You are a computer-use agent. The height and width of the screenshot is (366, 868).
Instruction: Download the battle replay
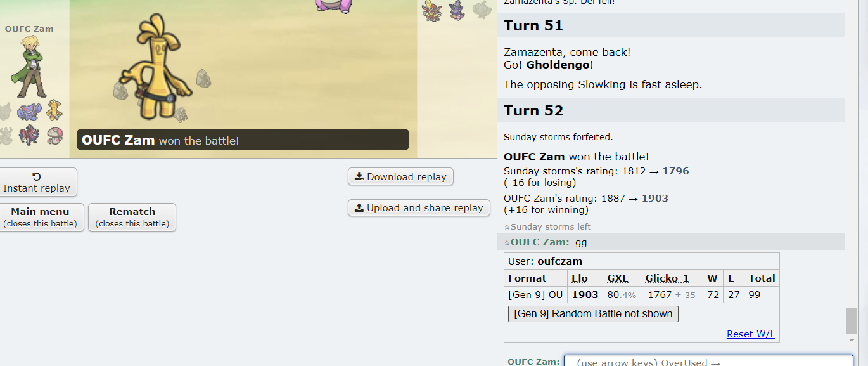400,176
